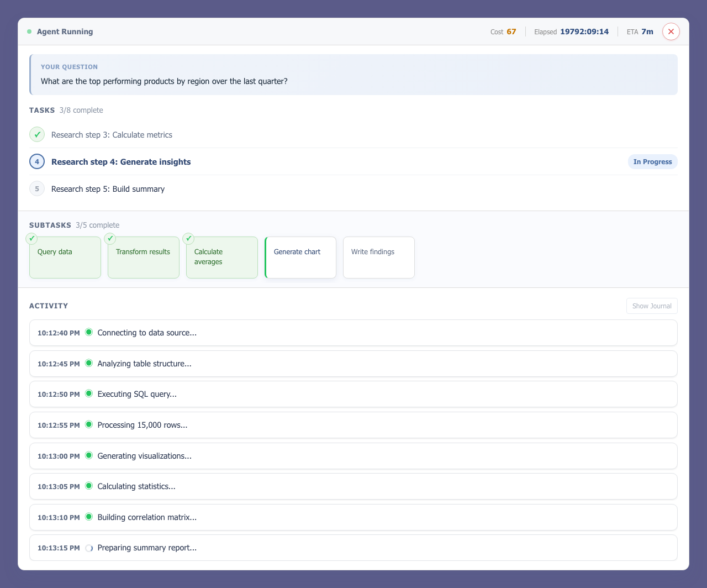Select the Processing 15,000 rows activity entry

pos(353,425)
